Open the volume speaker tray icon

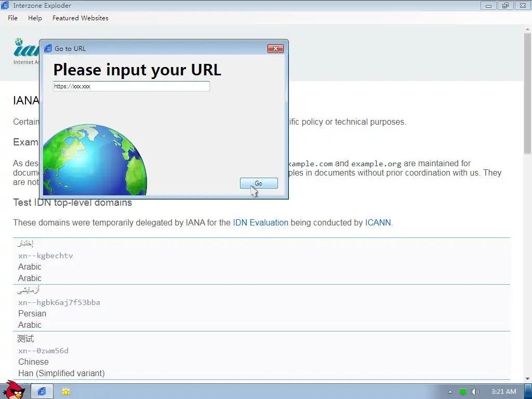[475, 392]
